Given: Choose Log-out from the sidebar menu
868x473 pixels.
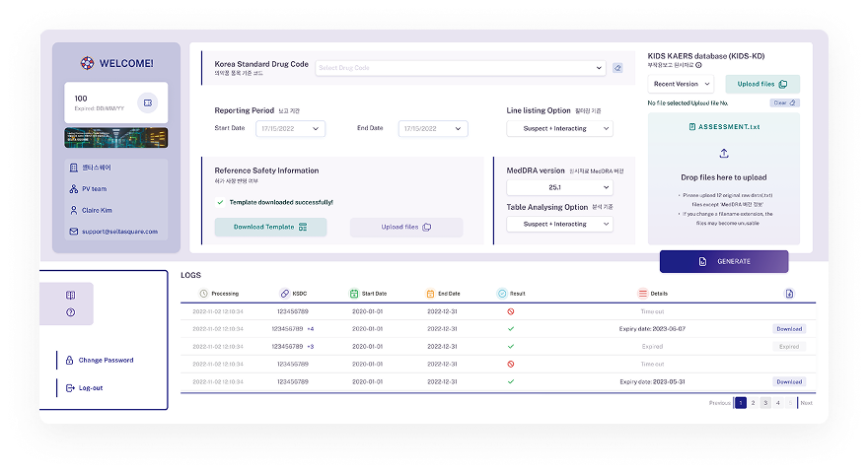Looking at the screenshot, I should click(90, 387).
